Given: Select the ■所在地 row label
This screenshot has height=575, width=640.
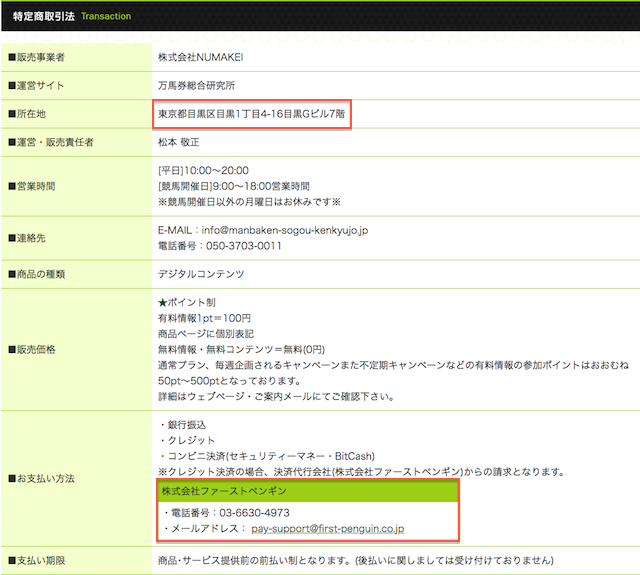Looking at the screenshot, I should pyautogui.click(x=27, y=114).
